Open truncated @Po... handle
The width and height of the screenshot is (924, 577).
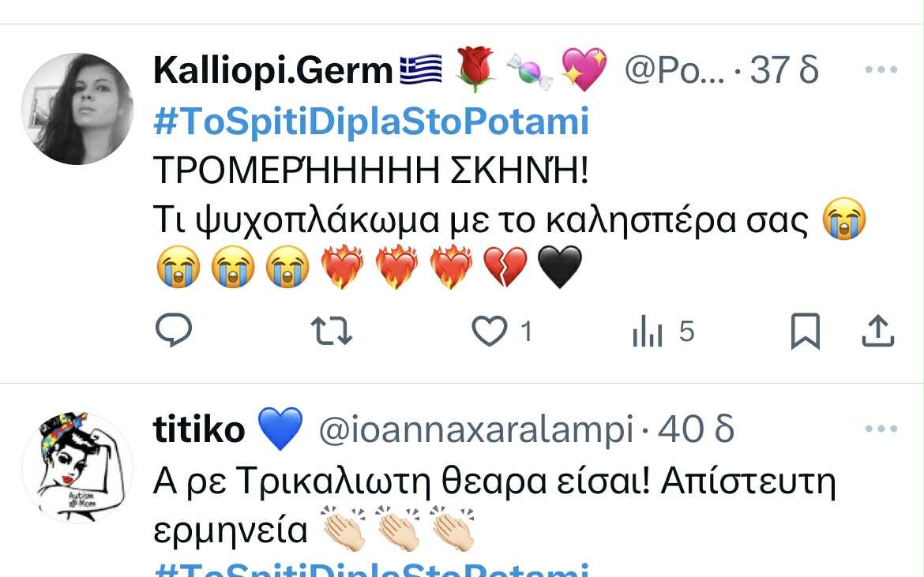coord(674,70)
